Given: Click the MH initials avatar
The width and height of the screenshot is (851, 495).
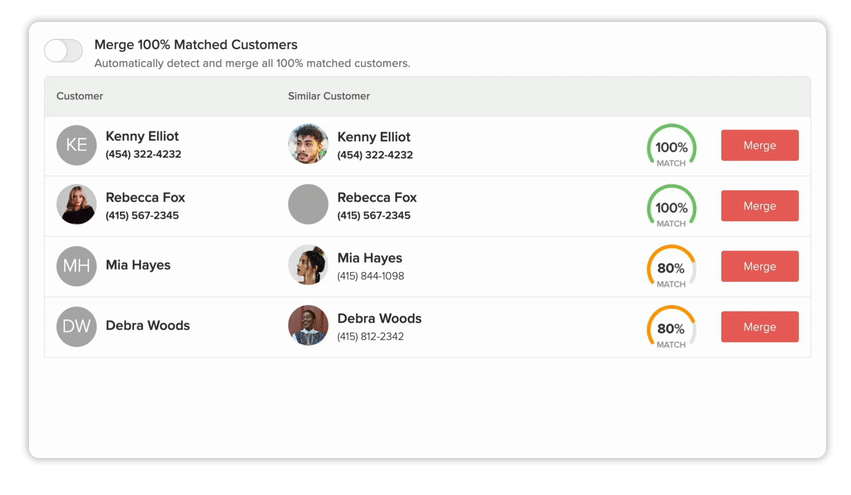Looking at the screenshot, I should tap(76, 266).
